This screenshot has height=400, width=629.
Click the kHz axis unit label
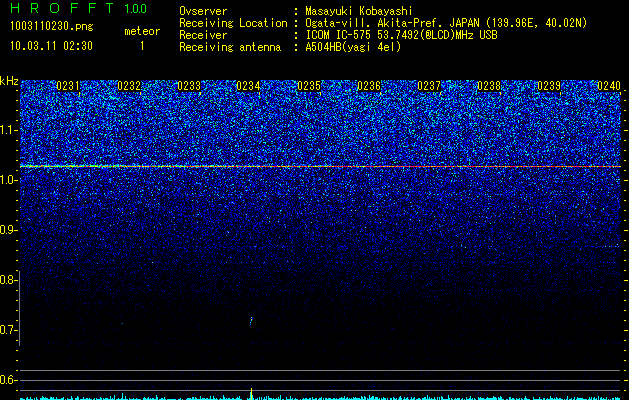[9, 81]
